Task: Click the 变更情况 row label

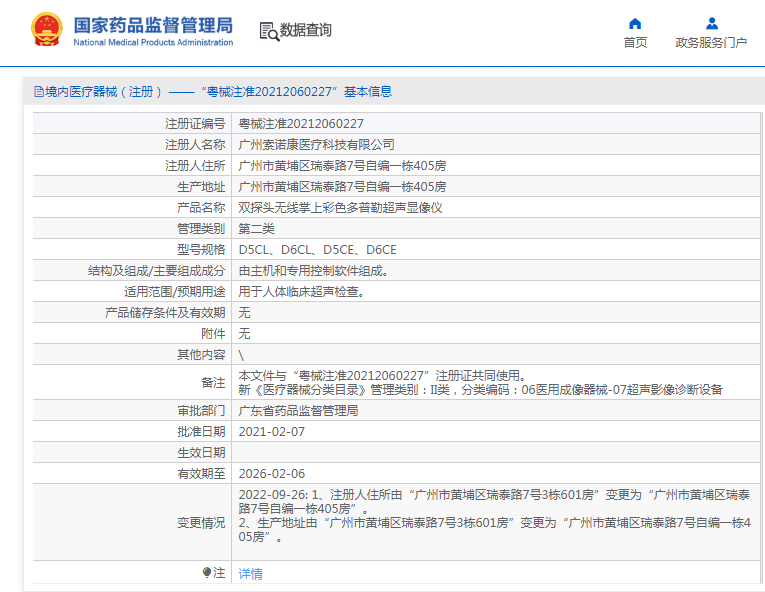Action: click(x=201, y=523)
